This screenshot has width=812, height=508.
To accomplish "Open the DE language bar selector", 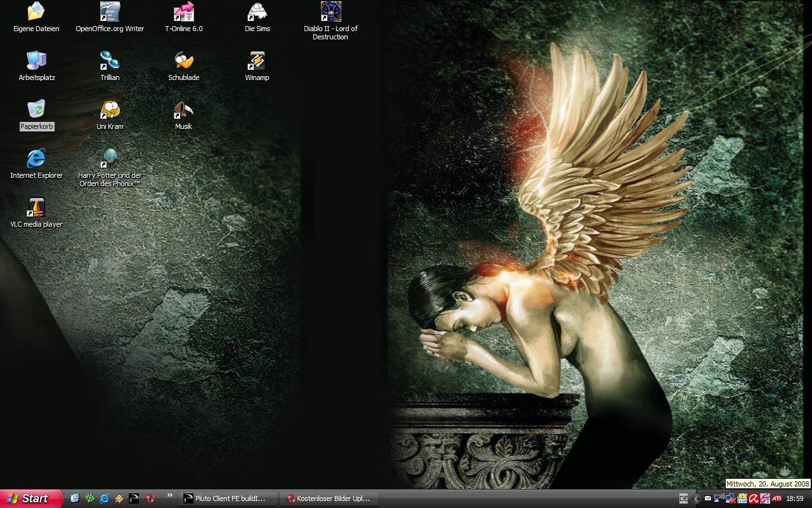I will click(x=683, y=498).
